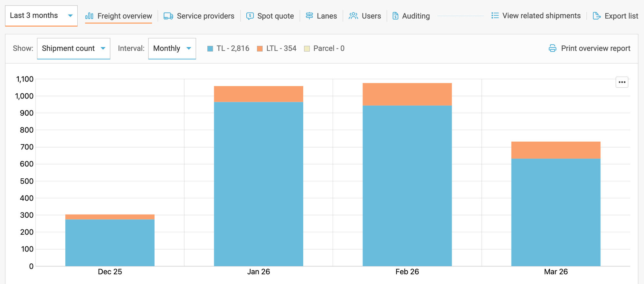Open the Last 3 months date range dropdown
Screen dimensions: 644x284
41,15
